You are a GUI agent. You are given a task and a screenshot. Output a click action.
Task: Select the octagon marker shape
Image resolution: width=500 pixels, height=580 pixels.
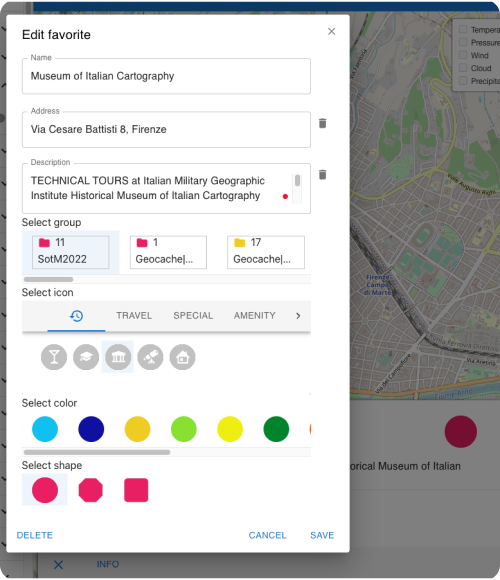pos(91,490)
